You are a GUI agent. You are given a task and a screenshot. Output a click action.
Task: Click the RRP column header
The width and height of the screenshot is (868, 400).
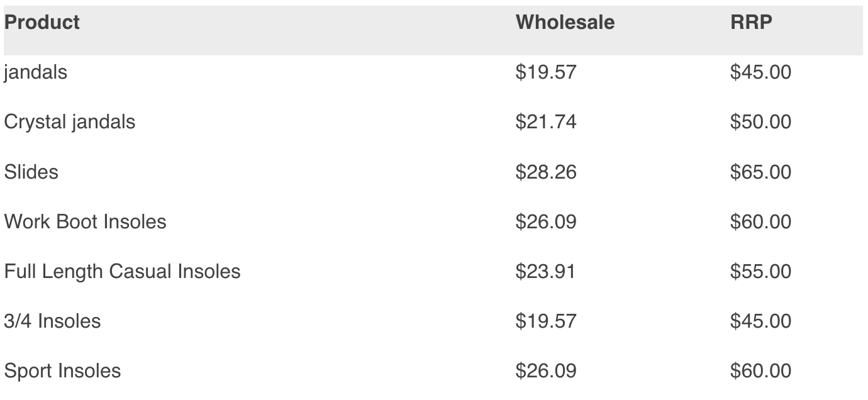coord(751,23)
